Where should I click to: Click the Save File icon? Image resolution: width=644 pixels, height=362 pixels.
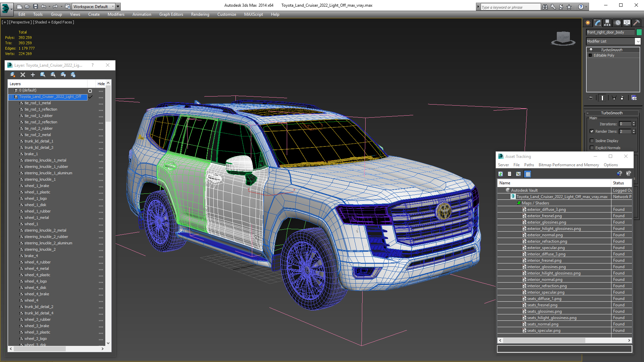pyautogui.click(x=36, y=6)
